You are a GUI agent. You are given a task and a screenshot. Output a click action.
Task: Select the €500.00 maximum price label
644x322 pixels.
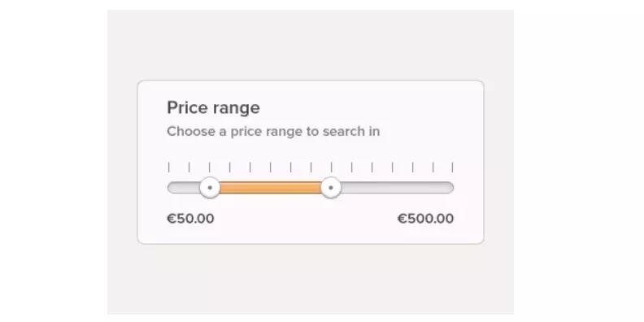[425, 219]
